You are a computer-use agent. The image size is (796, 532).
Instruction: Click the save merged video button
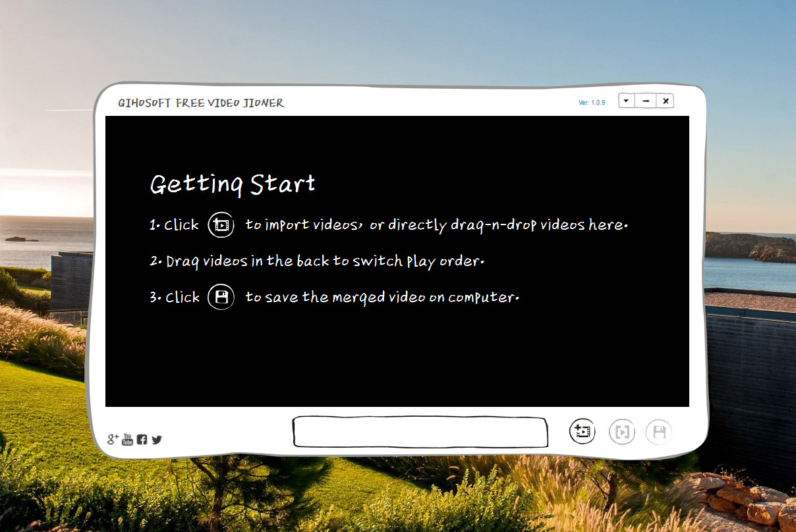659,432
